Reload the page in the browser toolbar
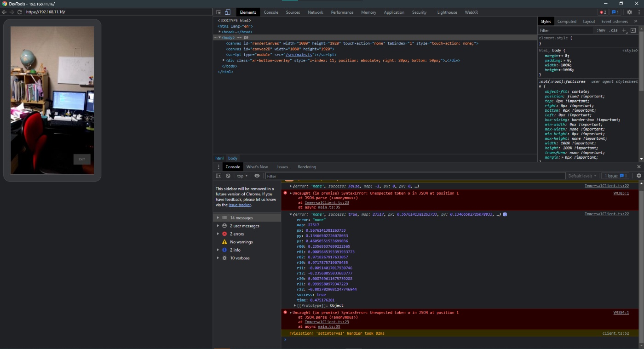The width and height of the screenshot is (644, 349). click(19, 12)
